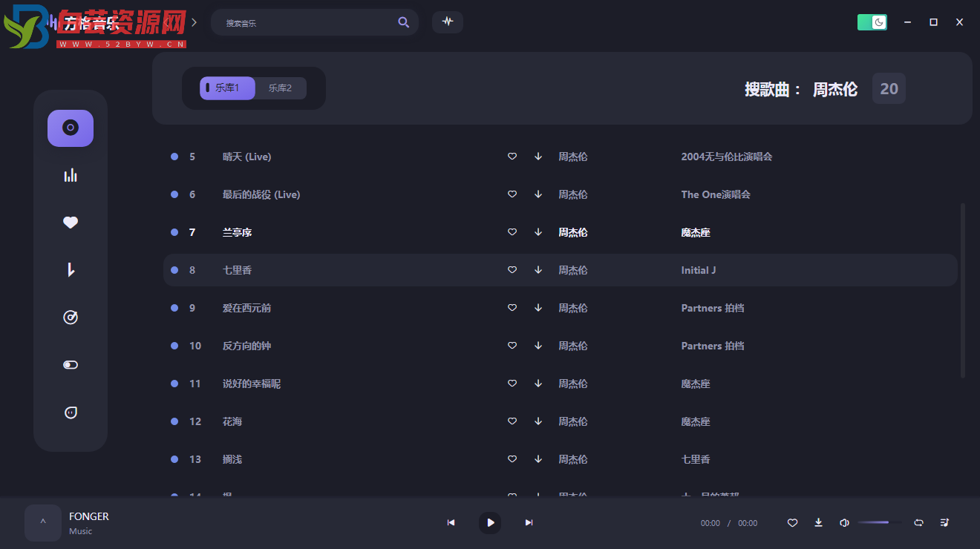
Task: Toggle repeat playback mode
Action: [918, 522]
